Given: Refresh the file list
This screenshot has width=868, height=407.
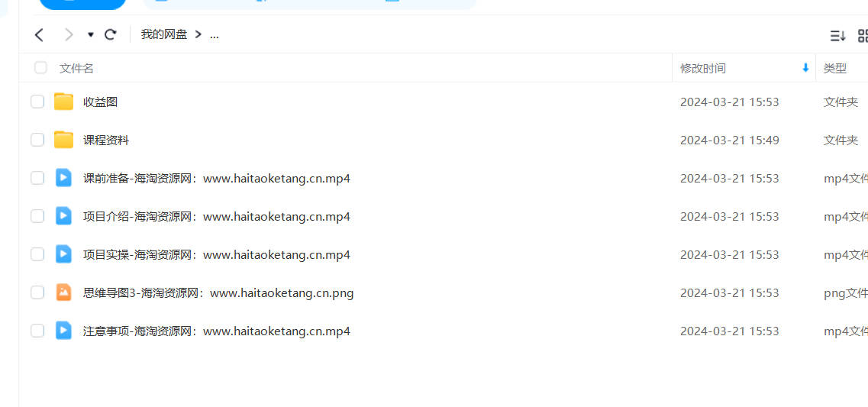Looking at the screenshot, I should 111,35.
